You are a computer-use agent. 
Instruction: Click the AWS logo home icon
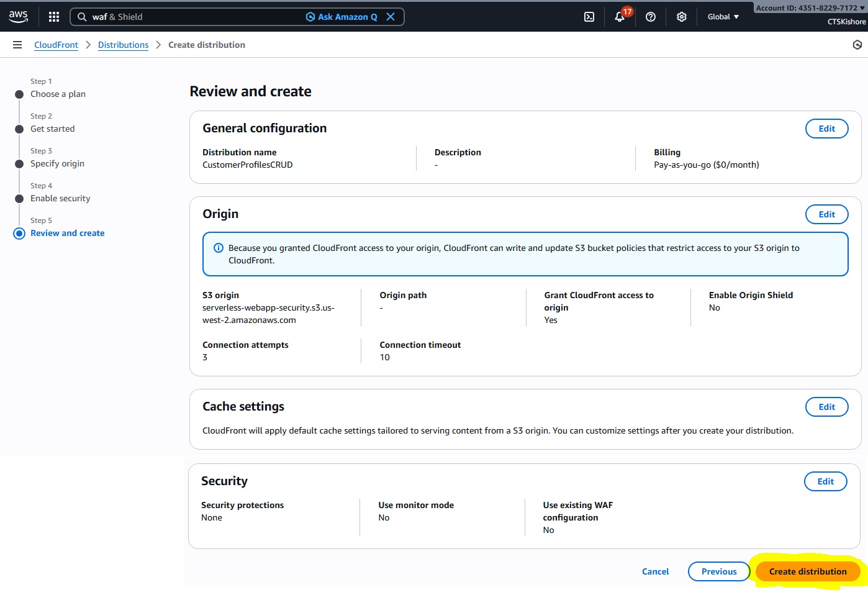(x=19, y=17)
